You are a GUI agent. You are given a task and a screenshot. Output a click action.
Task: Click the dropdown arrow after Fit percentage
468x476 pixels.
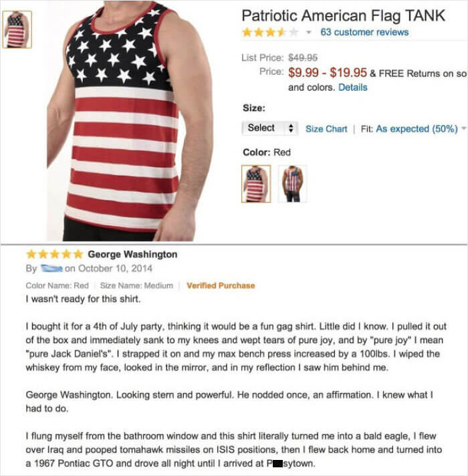click(463, 129)
